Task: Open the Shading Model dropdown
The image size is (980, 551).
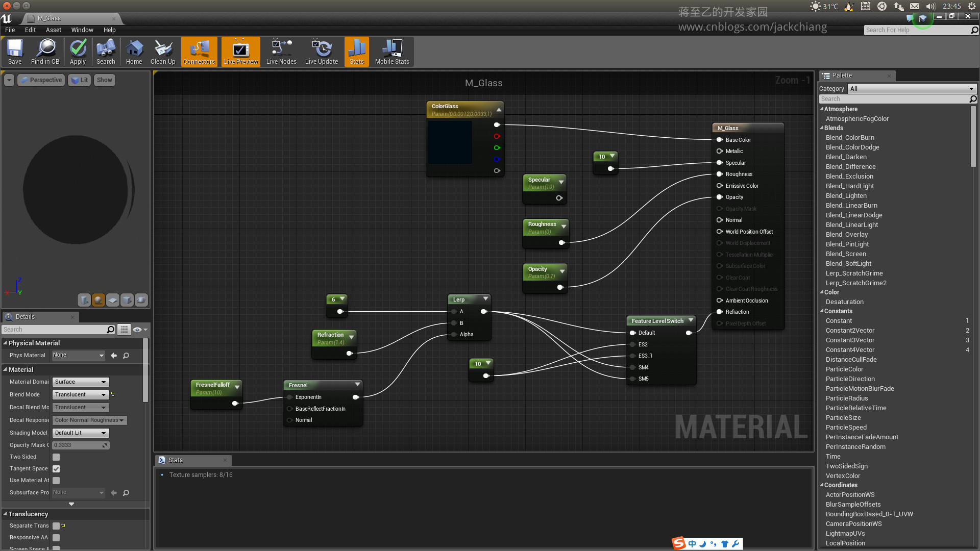Action: (81, 433)
